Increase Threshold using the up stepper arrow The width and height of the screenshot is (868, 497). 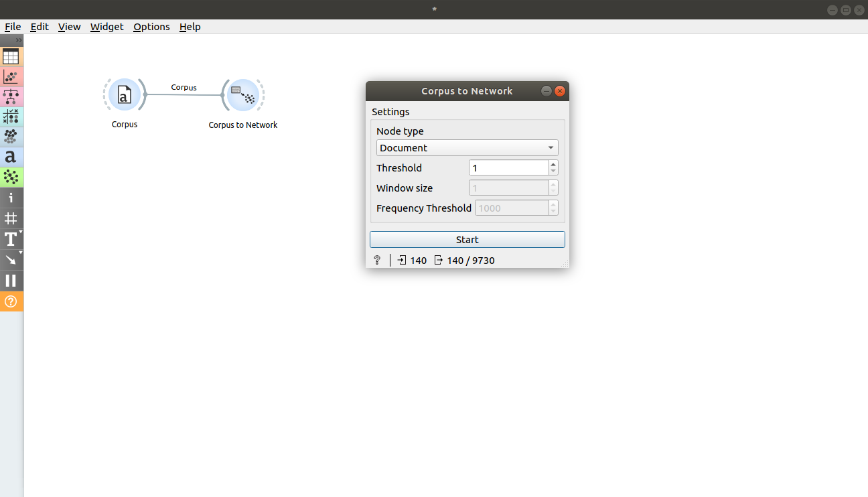click(553, 164)
